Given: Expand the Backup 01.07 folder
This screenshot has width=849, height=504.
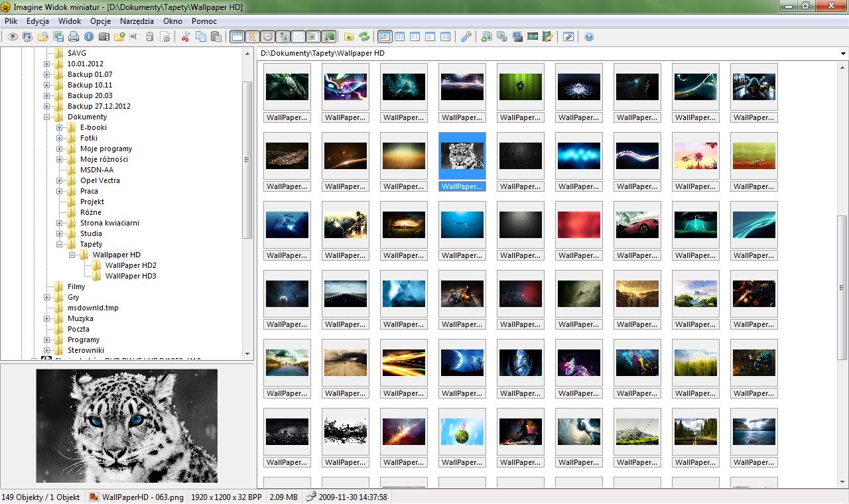Looking at the screenshot, I should tap(47, 74).
